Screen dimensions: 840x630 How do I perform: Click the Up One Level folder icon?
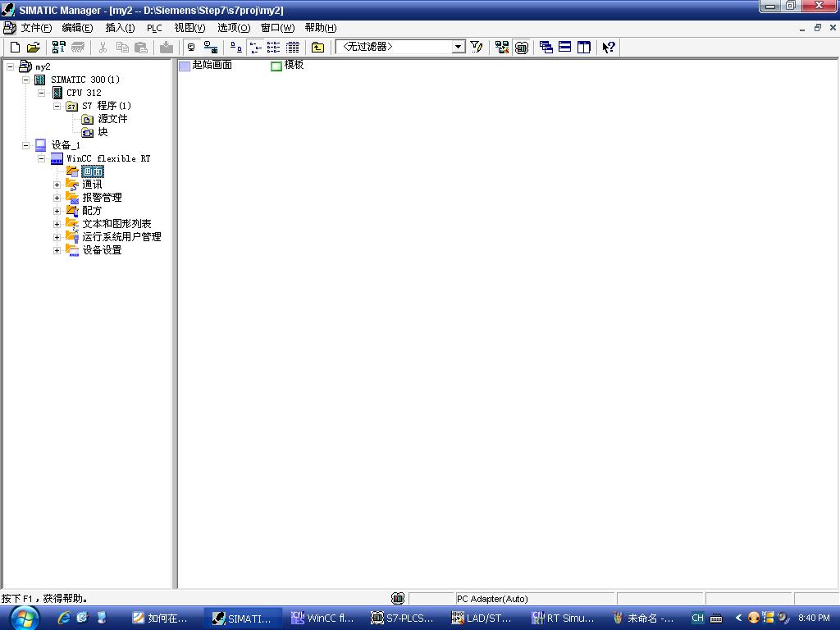pos(317,48)
